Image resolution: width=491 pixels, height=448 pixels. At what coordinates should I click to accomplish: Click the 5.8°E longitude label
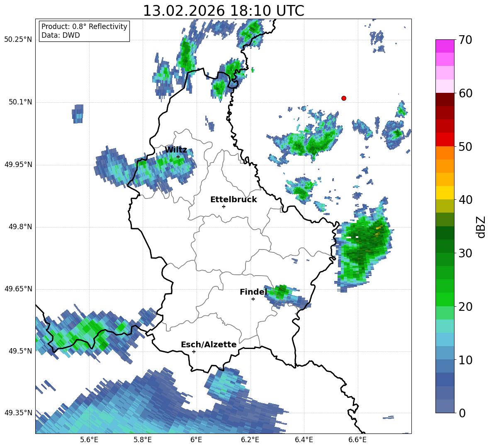click(x=143, y=440)
